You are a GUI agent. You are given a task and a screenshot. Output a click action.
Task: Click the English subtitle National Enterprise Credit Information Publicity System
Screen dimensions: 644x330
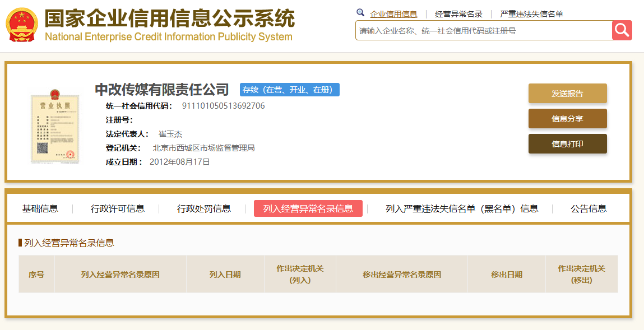coord(168,36)
